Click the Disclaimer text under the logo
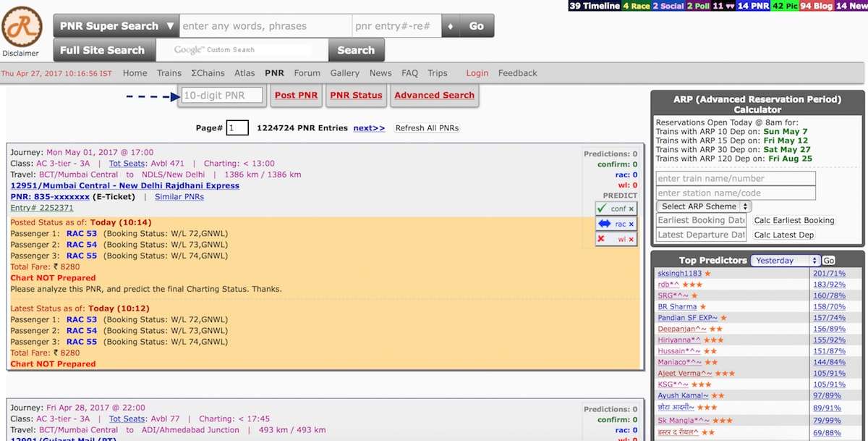Viewport: 868px width, 441px height. 21,53
